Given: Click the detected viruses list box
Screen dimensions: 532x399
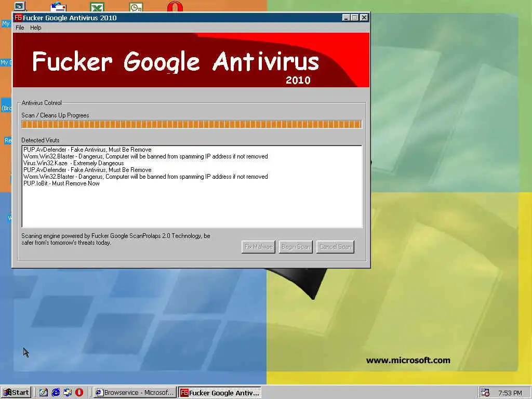Looking at the screenshot, I should (x=192, y=187).
